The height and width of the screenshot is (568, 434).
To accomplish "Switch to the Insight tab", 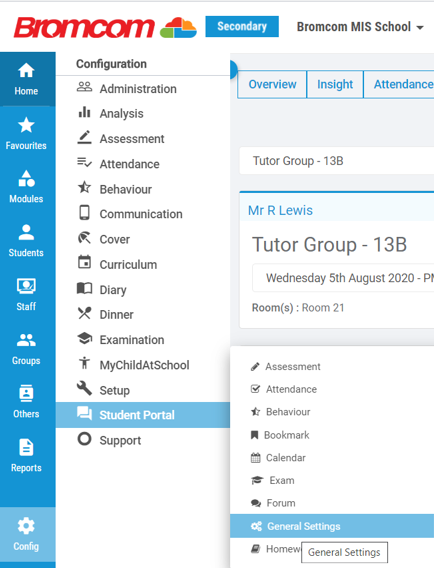I will click(335, 84).
